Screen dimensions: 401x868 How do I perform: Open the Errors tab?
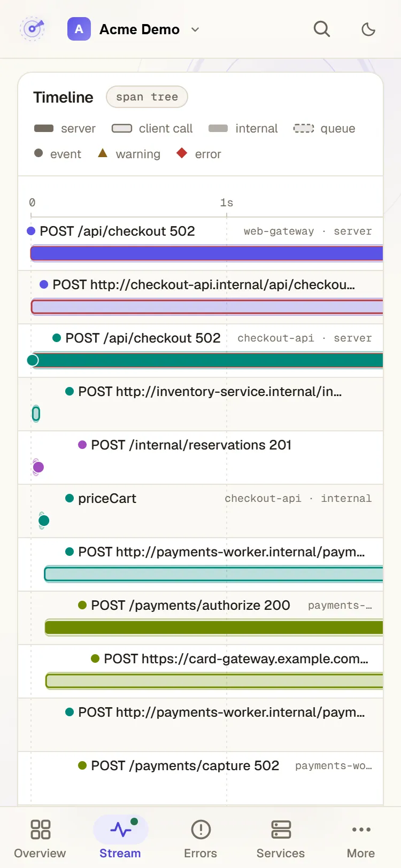click(x=200, y=838)
